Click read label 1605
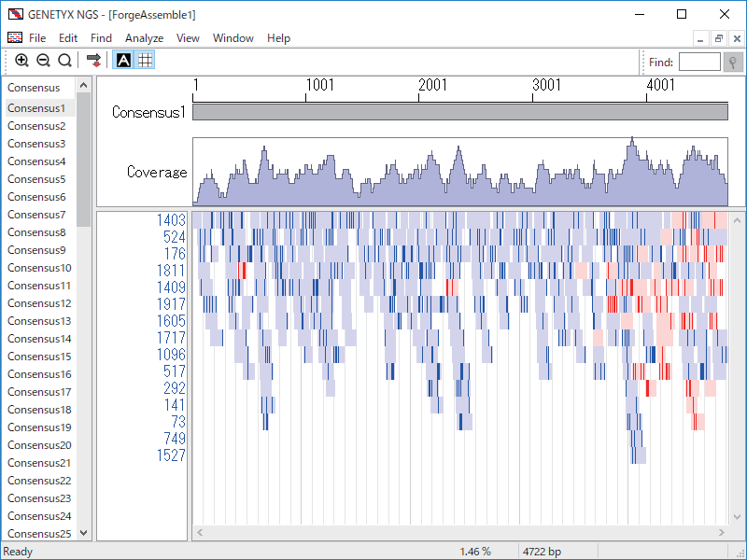This screenshot has width=747, height=560. click(x=171, y=321)
